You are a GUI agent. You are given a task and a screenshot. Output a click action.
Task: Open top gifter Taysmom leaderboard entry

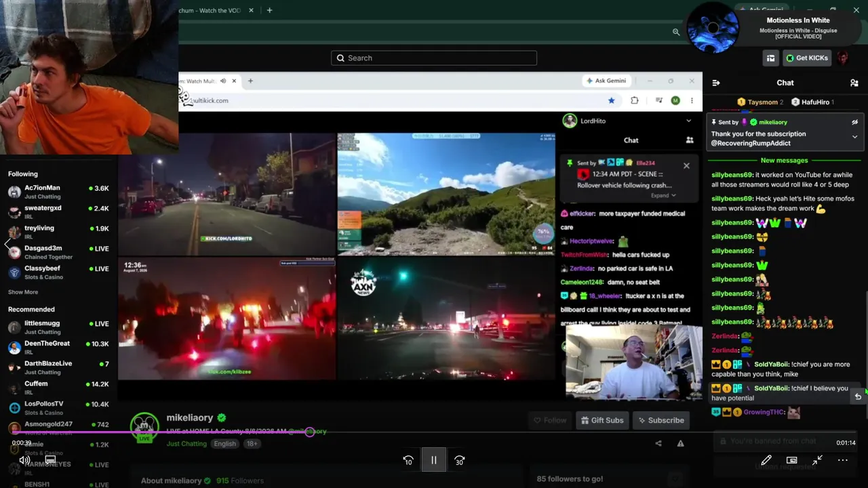coord(760,102)
